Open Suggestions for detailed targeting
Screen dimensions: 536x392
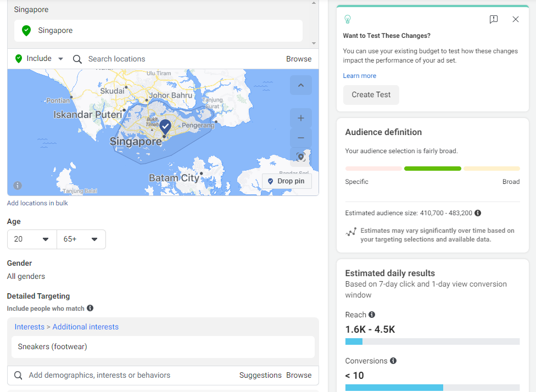pos(260,375)
